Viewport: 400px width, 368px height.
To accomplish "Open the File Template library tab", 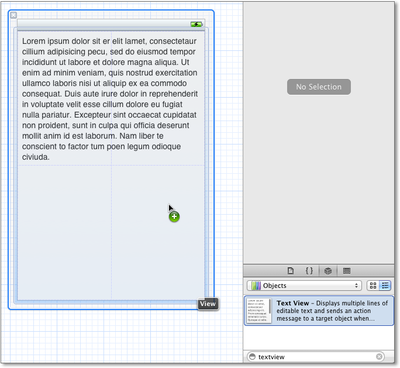I will (x=291, y=271).
